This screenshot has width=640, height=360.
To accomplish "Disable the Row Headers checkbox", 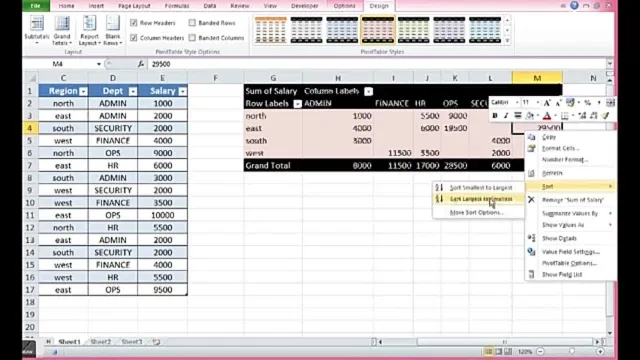I will click(x=134, y=23).
